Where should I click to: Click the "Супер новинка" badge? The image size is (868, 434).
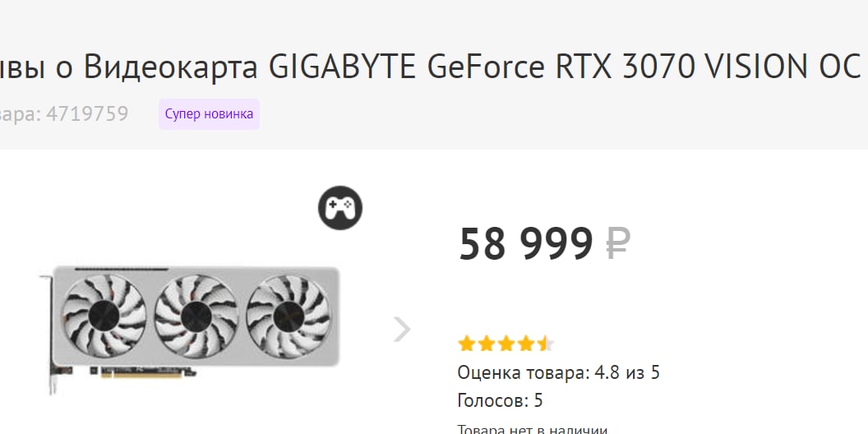(x=209, y=114)
